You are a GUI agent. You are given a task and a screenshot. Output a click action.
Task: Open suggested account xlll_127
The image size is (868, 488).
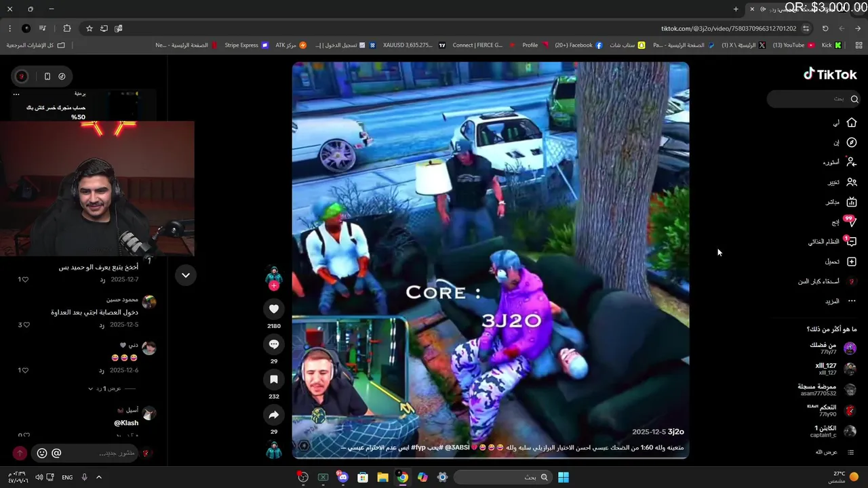(834, 369)
